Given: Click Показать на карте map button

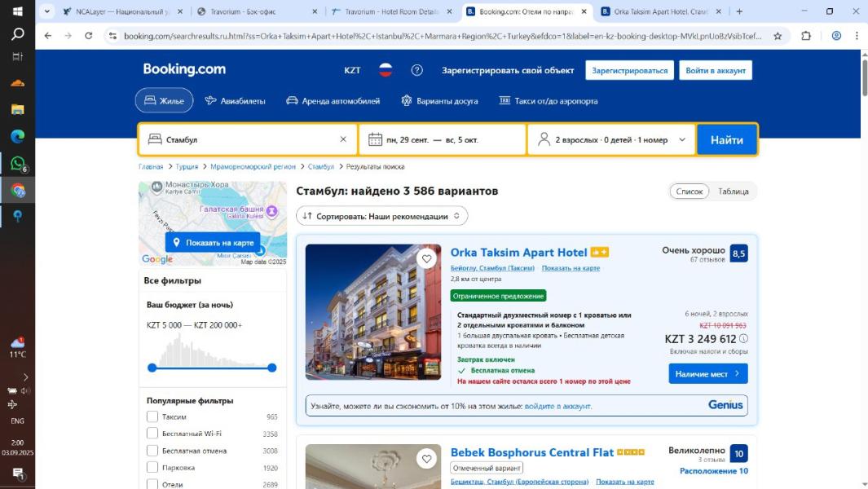Looking at the screenshot, I should point(213,243).
